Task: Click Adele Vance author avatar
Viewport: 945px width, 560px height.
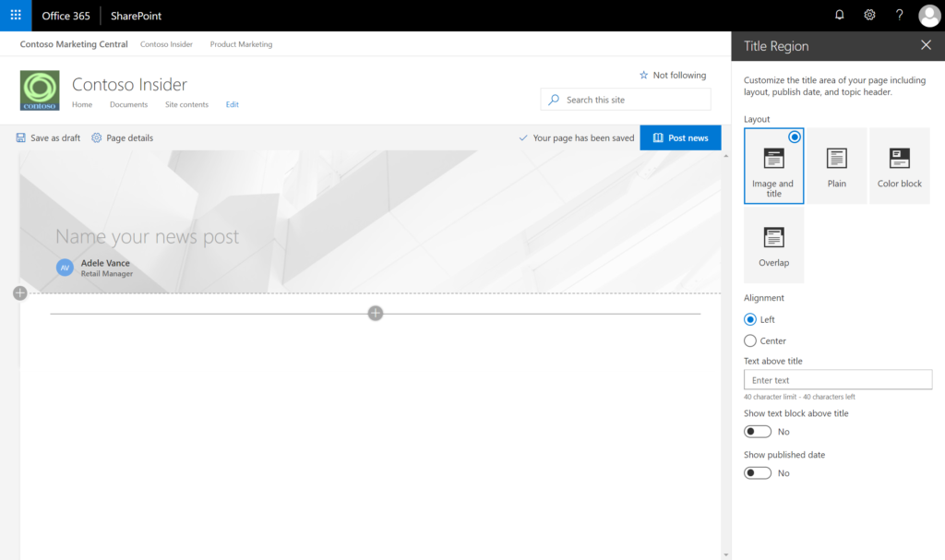Action: (x=65, y=268)
